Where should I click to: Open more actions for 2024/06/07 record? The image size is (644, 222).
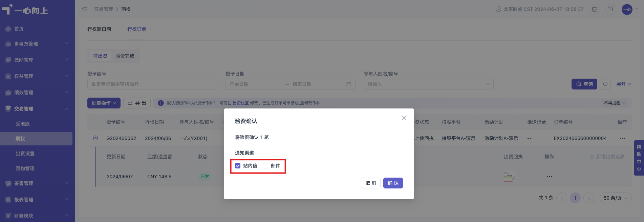550,177
